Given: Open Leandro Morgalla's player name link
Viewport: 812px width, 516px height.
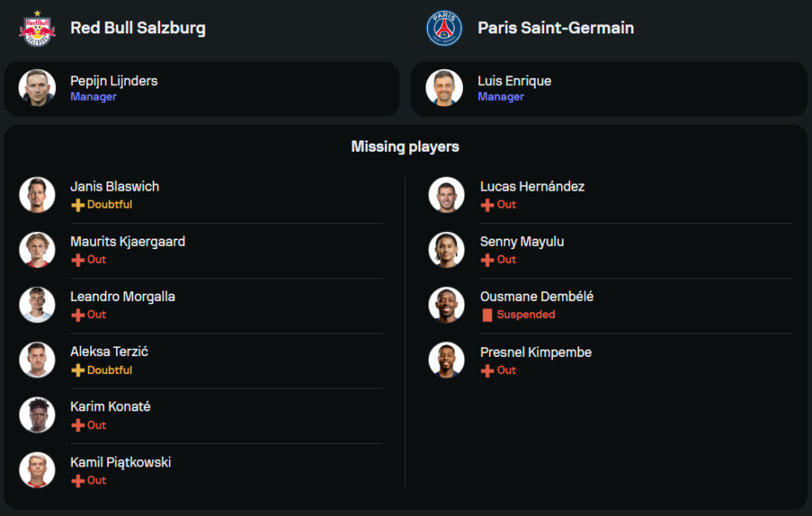Looking at the screenshot, I should [122, 297].
